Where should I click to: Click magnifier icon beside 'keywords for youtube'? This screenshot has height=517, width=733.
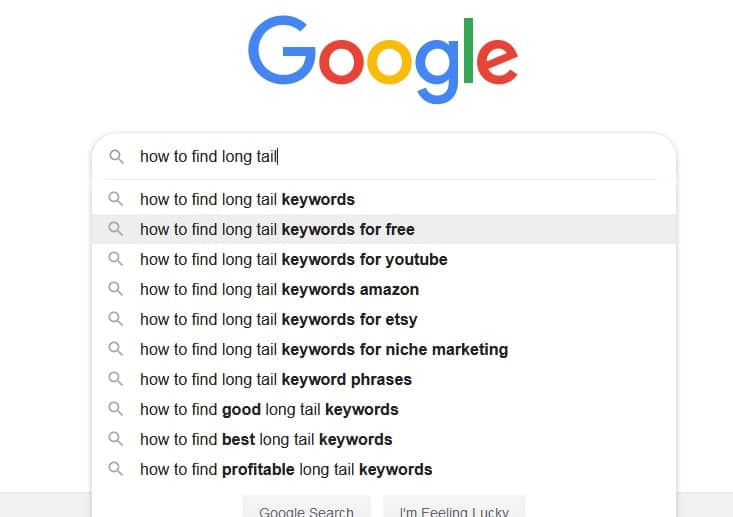(116, 259)
